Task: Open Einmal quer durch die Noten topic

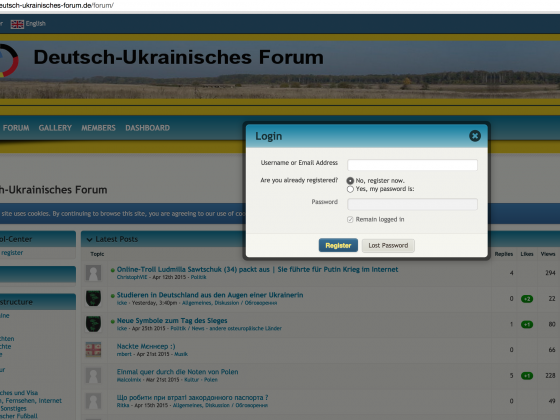Action: tap(178, 372)
